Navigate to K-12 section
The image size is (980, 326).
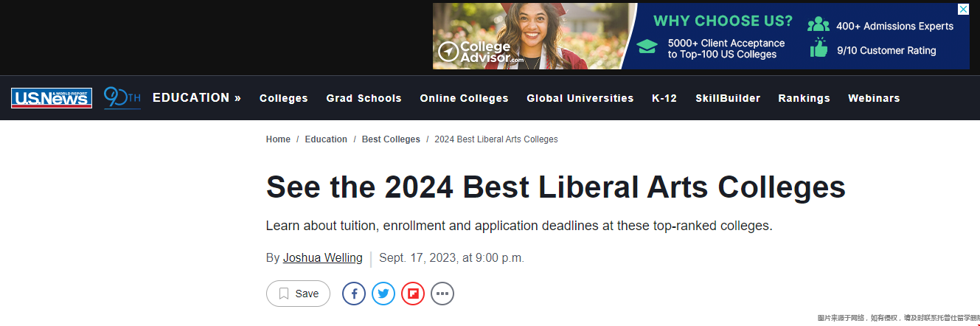(x=664, y=98)
